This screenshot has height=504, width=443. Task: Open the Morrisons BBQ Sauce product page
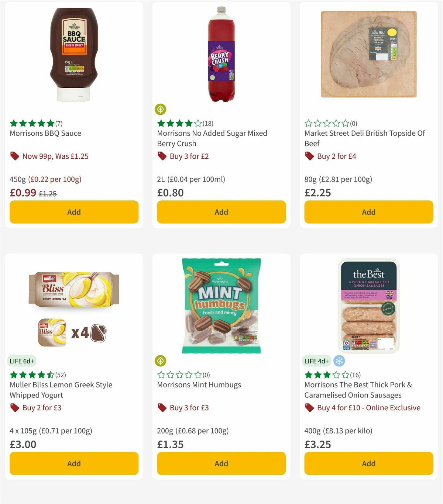point(45,133)
